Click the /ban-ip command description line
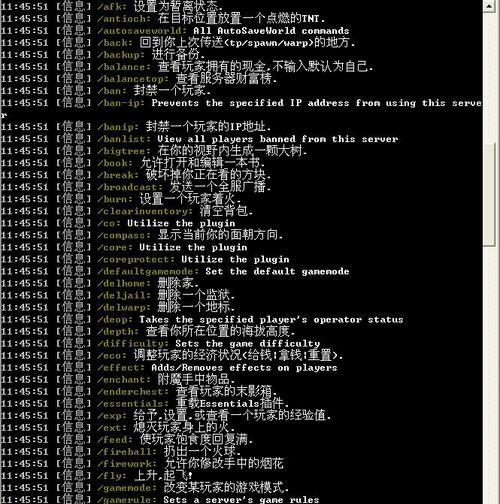This screenshot has height=504, width=500. coord(241,109)
